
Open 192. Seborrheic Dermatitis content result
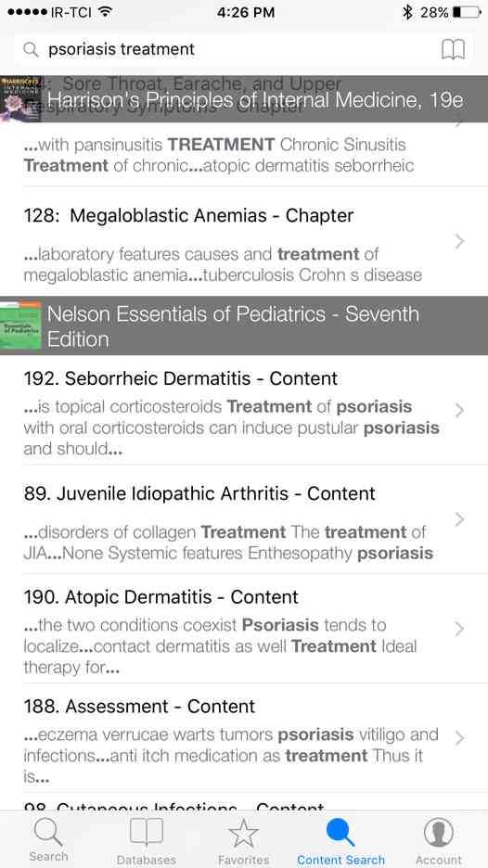pyautogui.click(x=244, y=410)
